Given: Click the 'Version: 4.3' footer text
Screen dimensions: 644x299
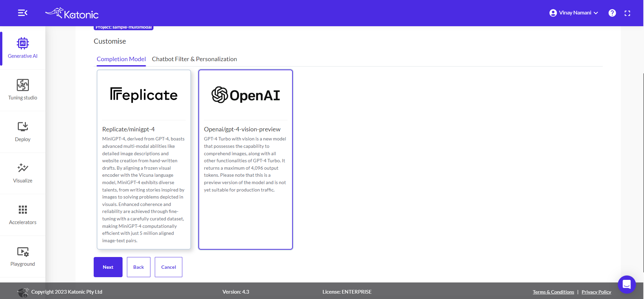Looking at the screenshot, I should tap(236, 292).
